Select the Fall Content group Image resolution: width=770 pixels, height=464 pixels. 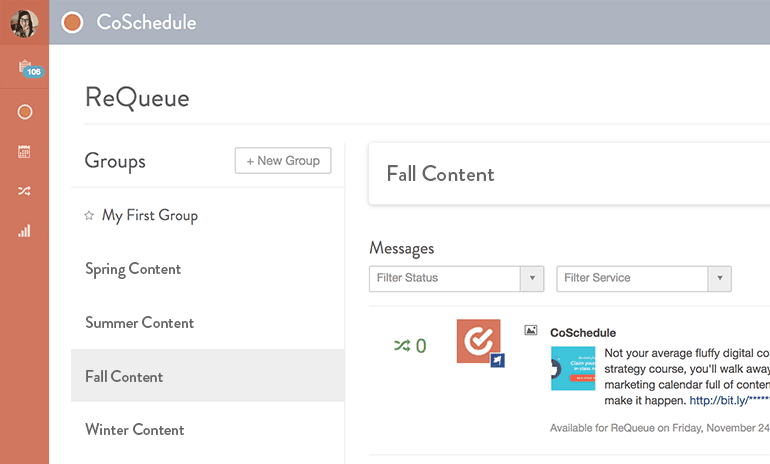point(208,376)
